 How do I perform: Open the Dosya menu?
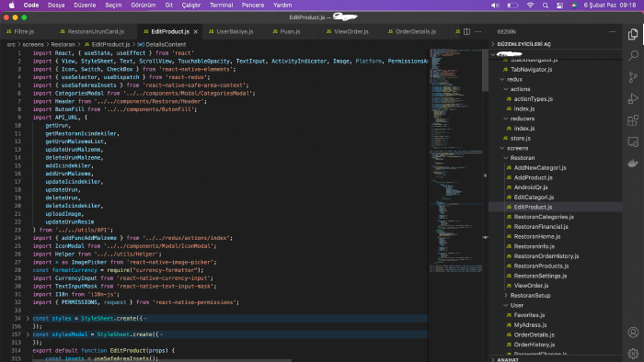(56, 6)
